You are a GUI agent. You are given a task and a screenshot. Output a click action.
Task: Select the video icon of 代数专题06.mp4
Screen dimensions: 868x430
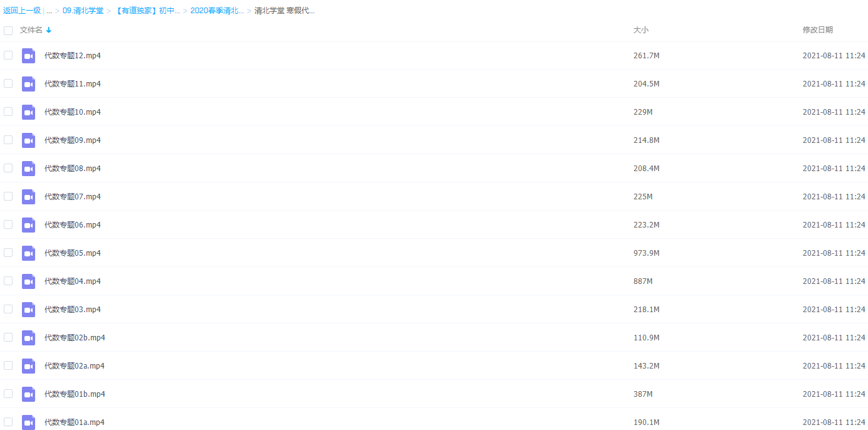(28, 225)
